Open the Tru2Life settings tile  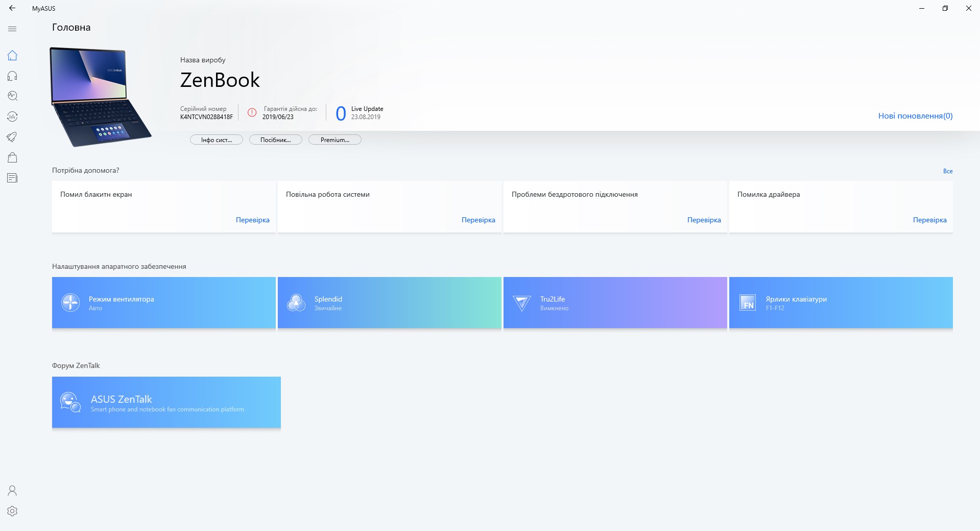[615, 303]
